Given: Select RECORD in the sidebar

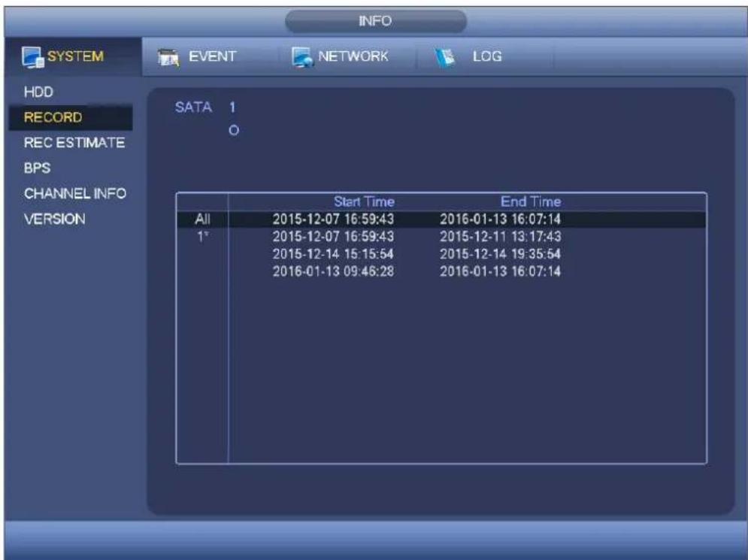Looking at the screenshot, I should [x=71, y=117].
